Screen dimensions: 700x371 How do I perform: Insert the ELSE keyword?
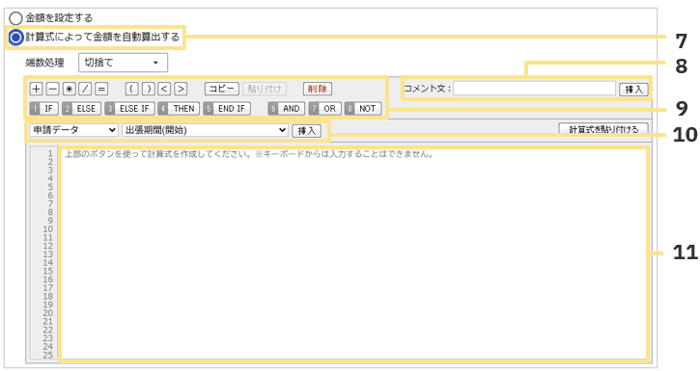(82, 108)
